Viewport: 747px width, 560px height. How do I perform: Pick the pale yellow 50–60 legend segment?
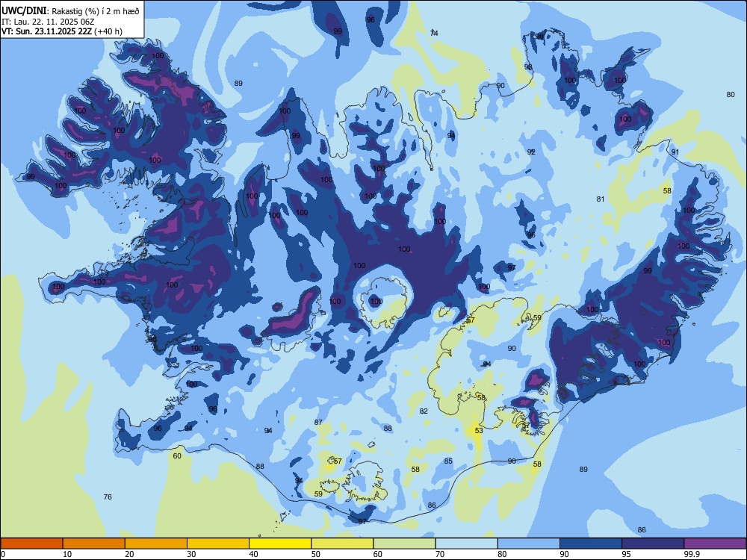pyautogui.click(x=342, y=544)
